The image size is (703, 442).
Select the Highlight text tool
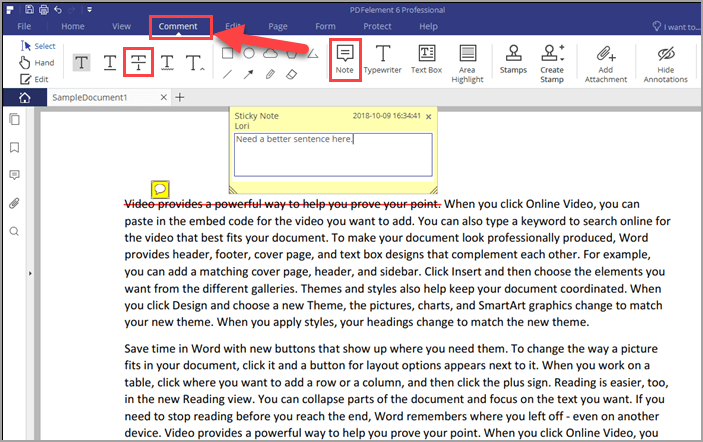click(82, 62)
